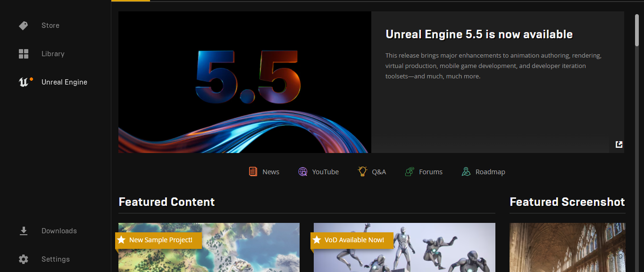
Task: Click the New Sample Project! badge label
Action: (x=161, y=240)
